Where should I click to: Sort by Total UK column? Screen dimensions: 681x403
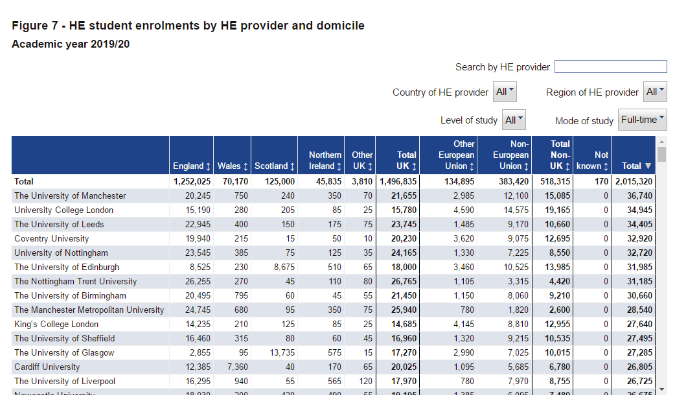[x=406, y=160]
